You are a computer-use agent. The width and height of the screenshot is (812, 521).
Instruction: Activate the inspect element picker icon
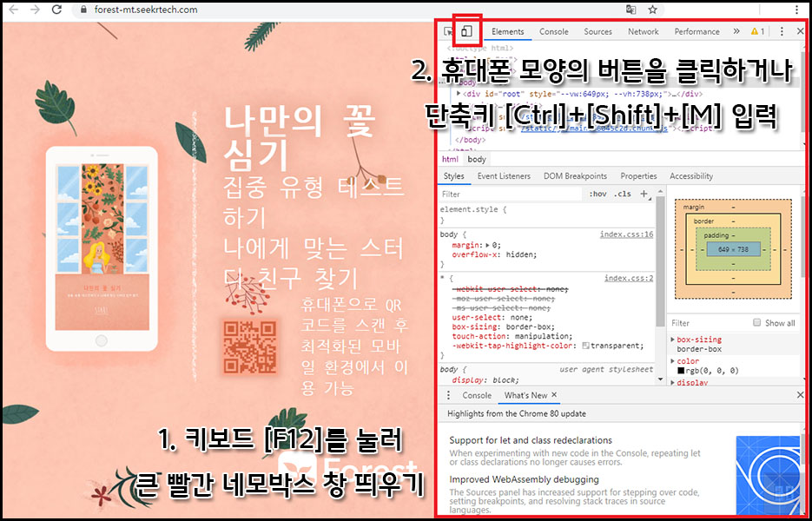point(448,31)
